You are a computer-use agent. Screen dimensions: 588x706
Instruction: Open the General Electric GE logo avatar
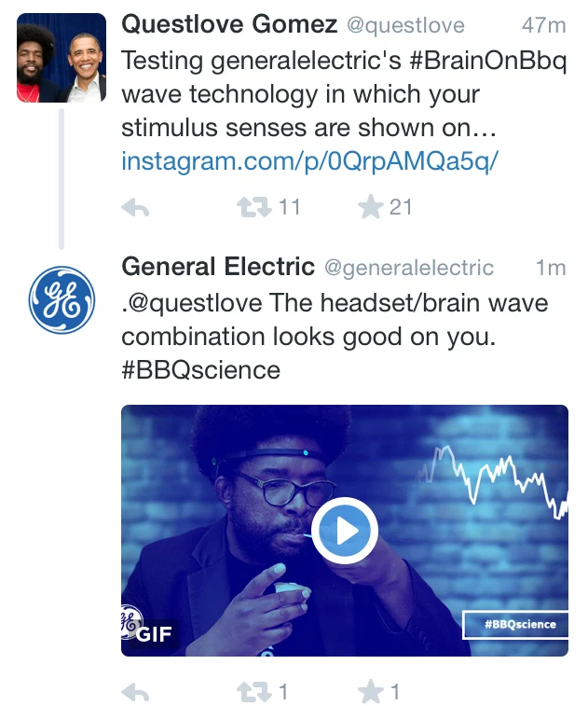[x=62, y=299]
